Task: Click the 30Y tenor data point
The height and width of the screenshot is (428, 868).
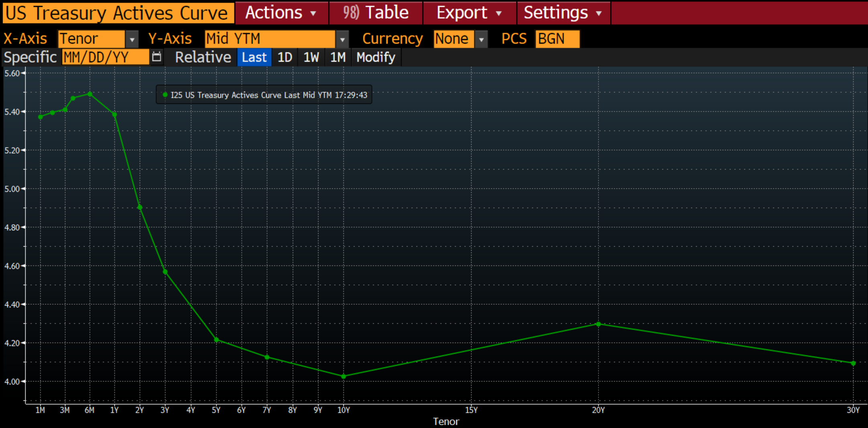Action: point(854,363)
